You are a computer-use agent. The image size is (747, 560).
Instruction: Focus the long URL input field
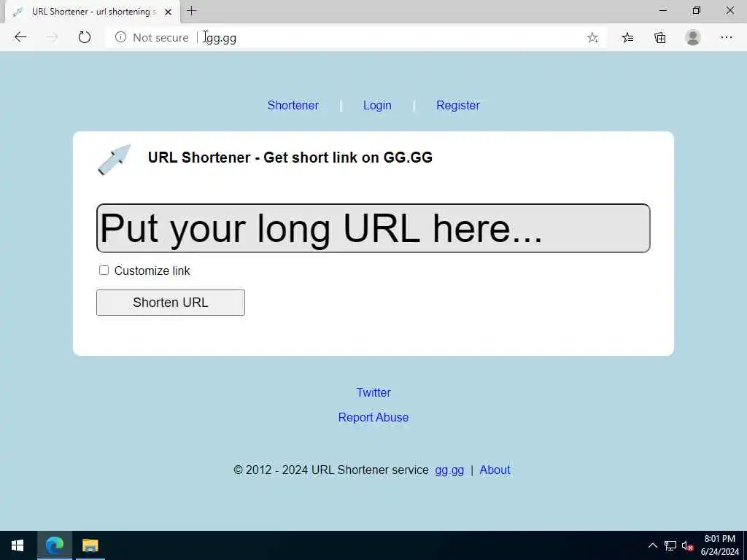tap(373, 228)
